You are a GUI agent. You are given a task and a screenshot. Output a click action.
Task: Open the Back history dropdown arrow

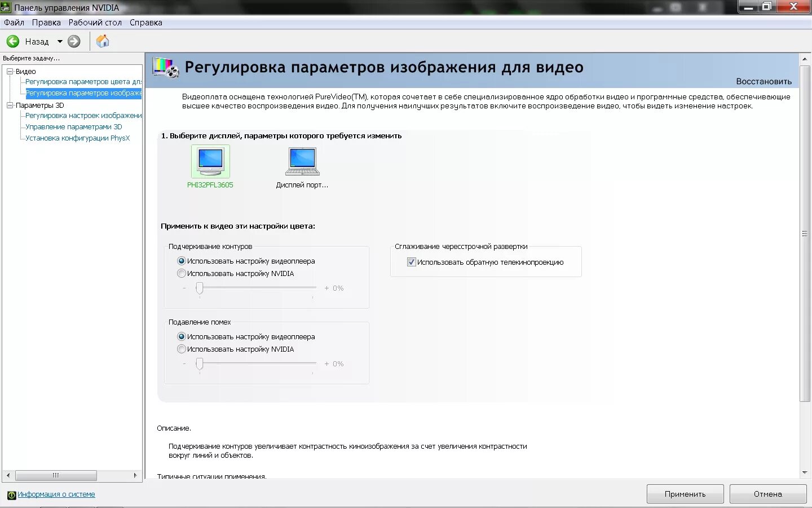tap(60, 41)
